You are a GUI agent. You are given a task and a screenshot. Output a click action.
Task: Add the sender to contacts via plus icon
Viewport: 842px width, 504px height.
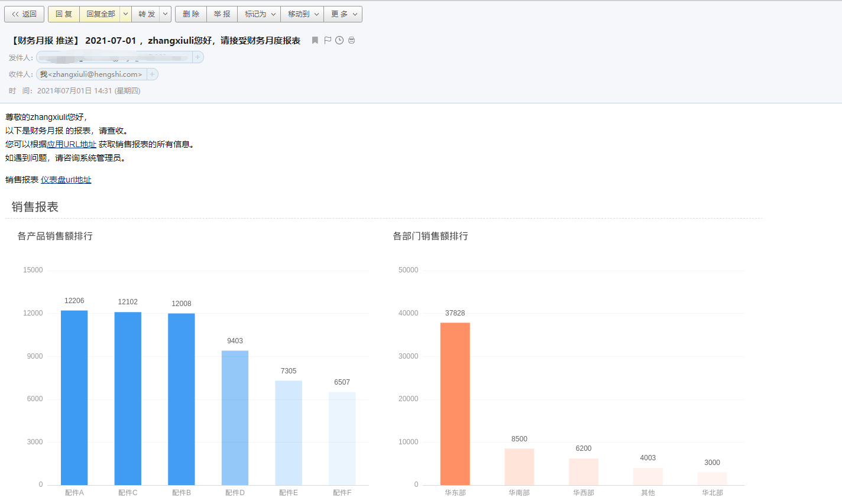(x=198, y=57)
